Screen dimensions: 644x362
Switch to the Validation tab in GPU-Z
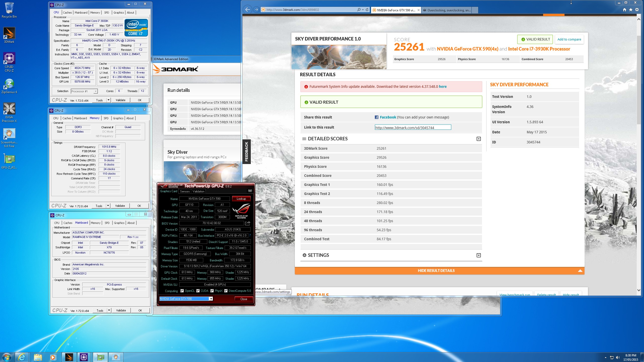point(198,191)
